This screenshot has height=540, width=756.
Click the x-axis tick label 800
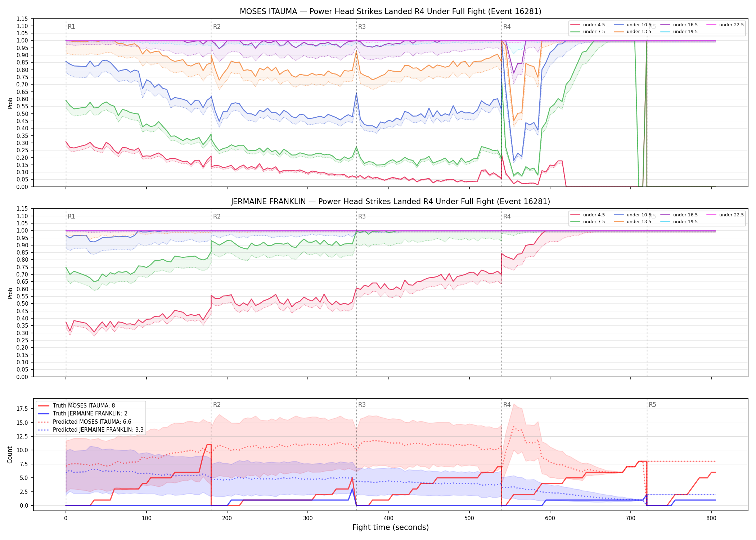pyautogui.click(x=711, y=518)
